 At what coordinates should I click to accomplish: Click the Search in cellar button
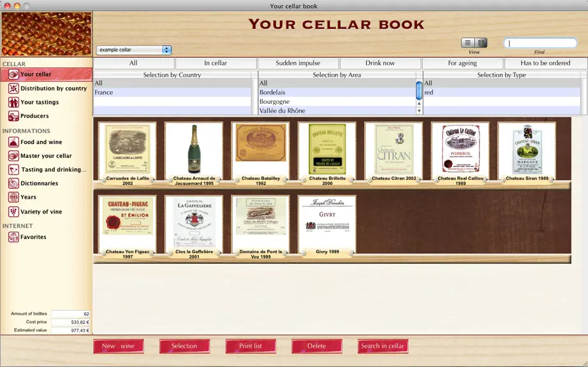(383, 346)
